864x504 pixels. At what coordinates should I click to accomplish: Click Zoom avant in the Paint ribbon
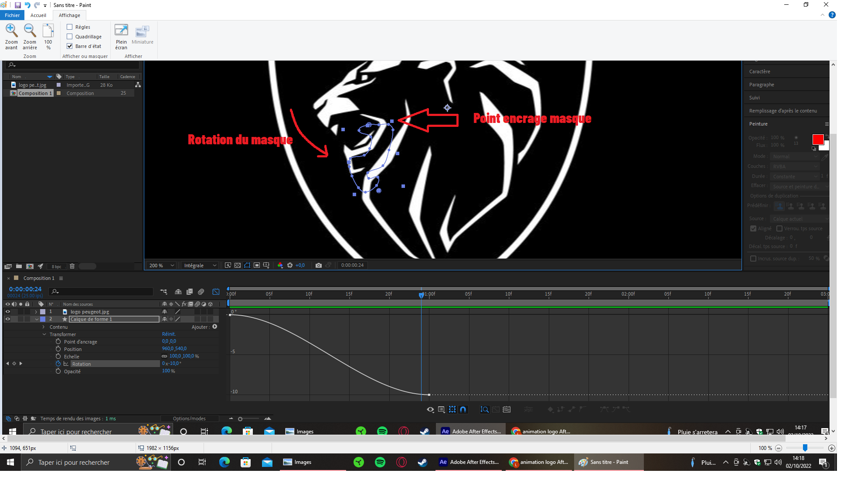point(11,37)
